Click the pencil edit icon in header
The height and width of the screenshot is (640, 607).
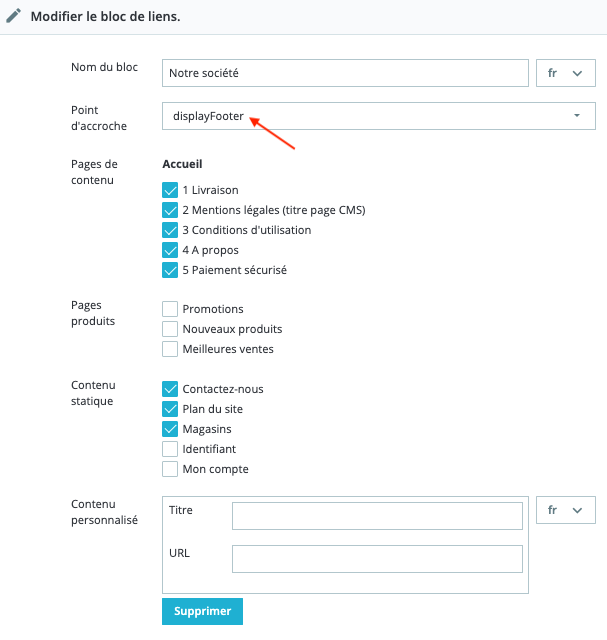(14, 17)
